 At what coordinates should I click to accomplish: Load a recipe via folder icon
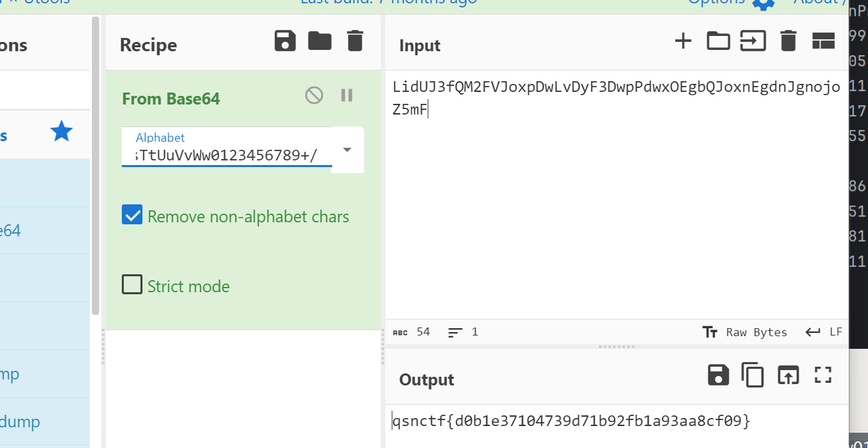(320, 41)
